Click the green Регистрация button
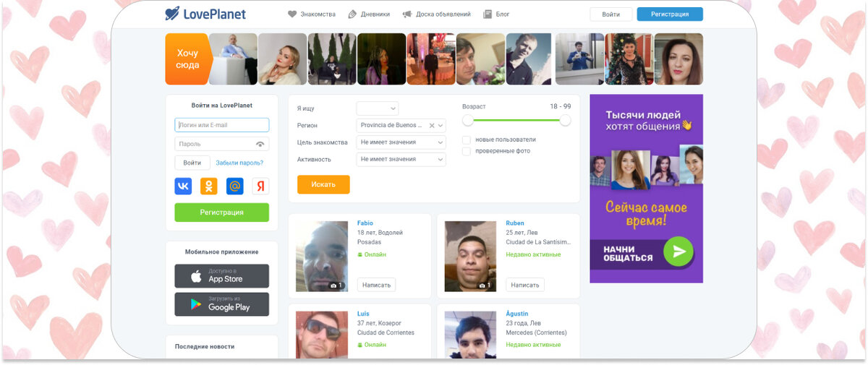Viewport: 868px width, 365px height. coord(222,212)
